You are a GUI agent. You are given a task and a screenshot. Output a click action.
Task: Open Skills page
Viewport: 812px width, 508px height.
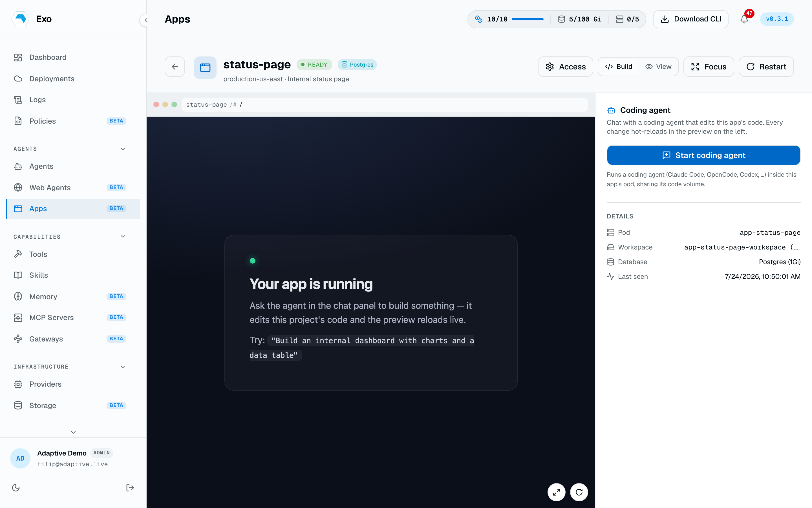(73, 275)
